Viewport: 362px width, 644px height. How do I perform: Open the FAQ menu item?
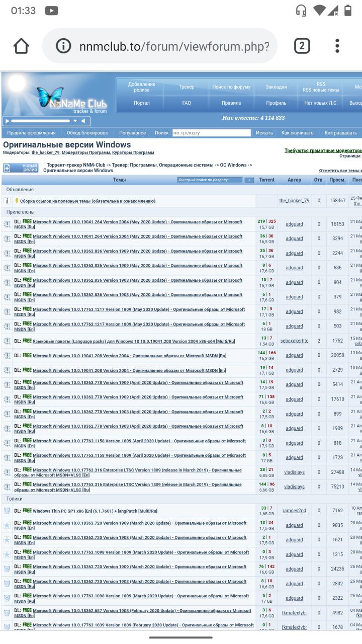tap(187, 103)
